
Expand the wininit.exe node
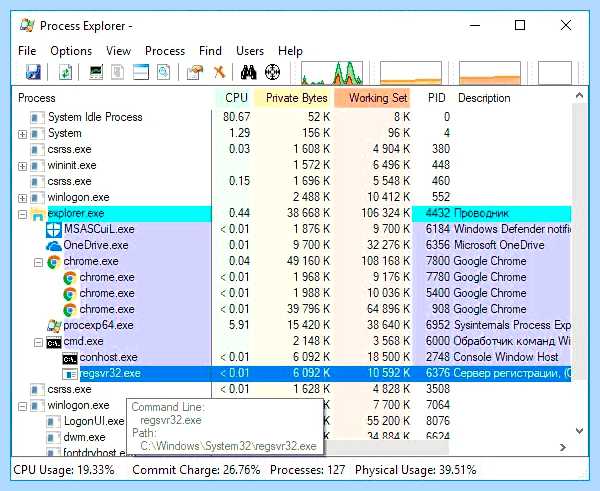22,166
